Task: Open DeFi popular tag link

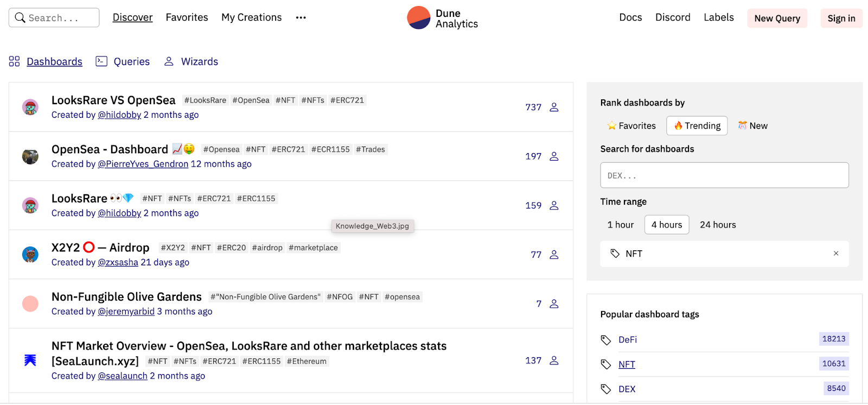Action: pyautogui.click(x=628, y=340)
